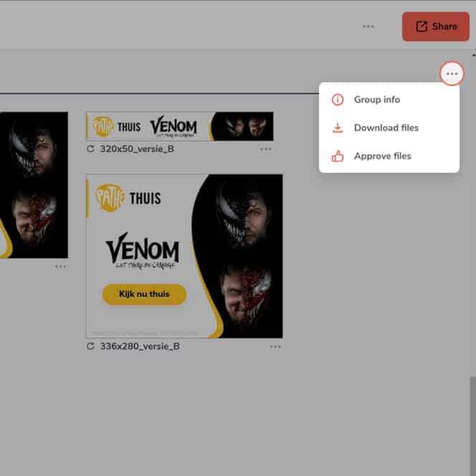The width and height of the screenshot is (476, 476).
Task: Open the 320x50_versie_B banner thumbnail
Action: (179, 126)
